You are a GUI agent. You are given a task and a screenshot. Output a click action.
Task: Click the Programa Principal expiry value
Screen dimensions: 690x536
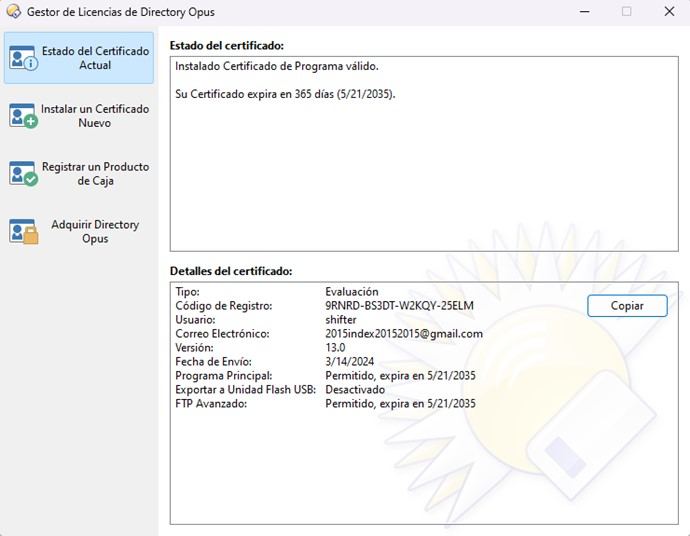tap(400, 375)
